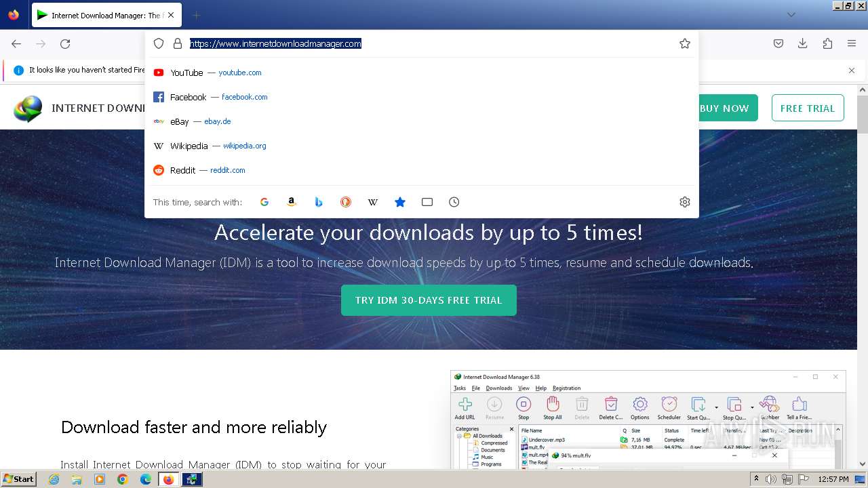Launch Microsoft Edge from the taskbar
This screenshot has height=488, width=868.
(x=146, y=479)
